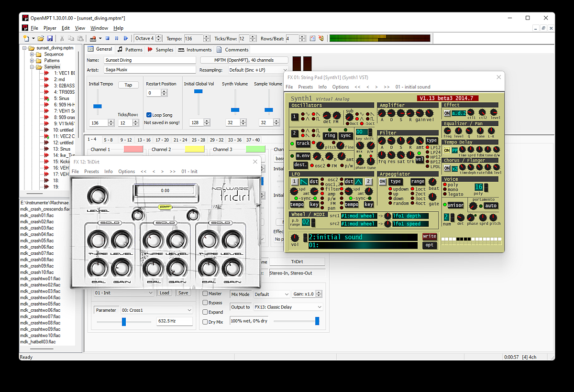This screenshot has height=392, width=574.
Task: Click the New file toolbar icon
Action: (x=26, y=38)
